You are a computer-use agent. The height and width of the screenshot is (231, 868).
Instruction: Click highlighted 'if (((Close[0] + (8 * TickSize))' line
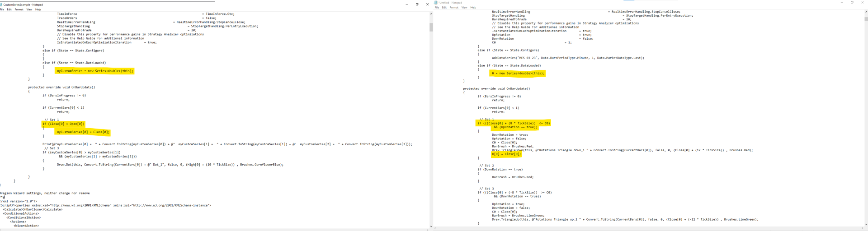514,123
